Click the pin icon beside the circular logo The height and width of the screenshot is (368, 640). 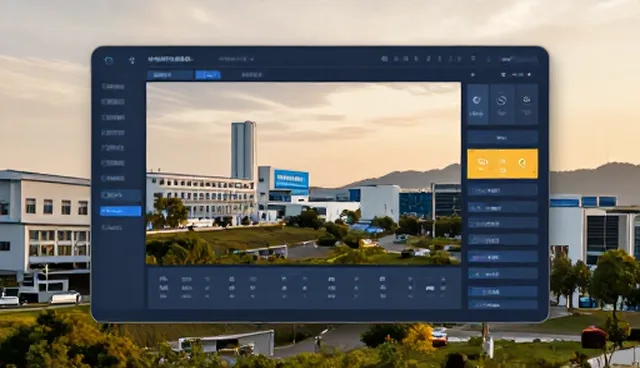(132, 60)
